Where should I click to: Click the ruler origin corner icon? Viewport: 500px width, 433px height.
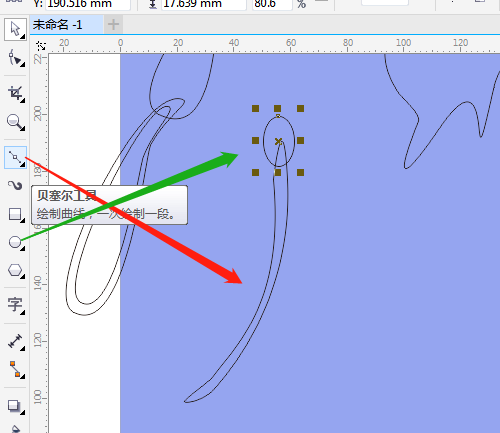41,45
